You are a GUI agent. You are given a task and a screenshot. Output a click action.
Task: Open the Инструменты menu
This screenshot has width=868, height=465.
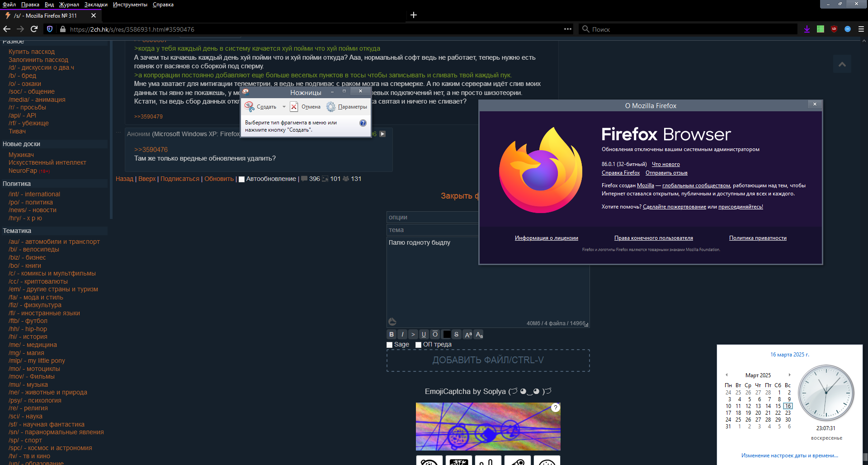tap(130, 5)
